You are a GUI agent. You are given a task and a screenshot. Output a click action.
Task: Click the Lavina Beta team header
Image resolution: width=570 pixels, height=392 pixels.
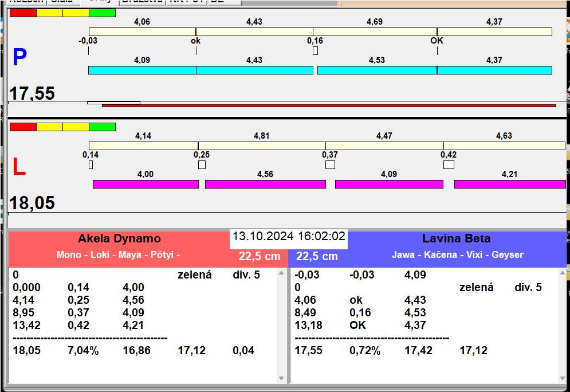point(456,239)
